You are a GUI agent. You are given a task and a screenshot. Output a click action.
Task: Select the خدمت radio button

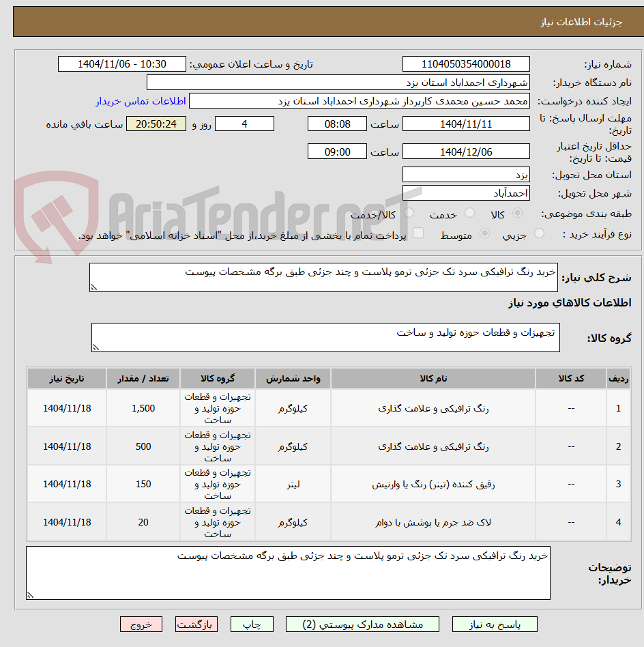[x=469, y=213]
